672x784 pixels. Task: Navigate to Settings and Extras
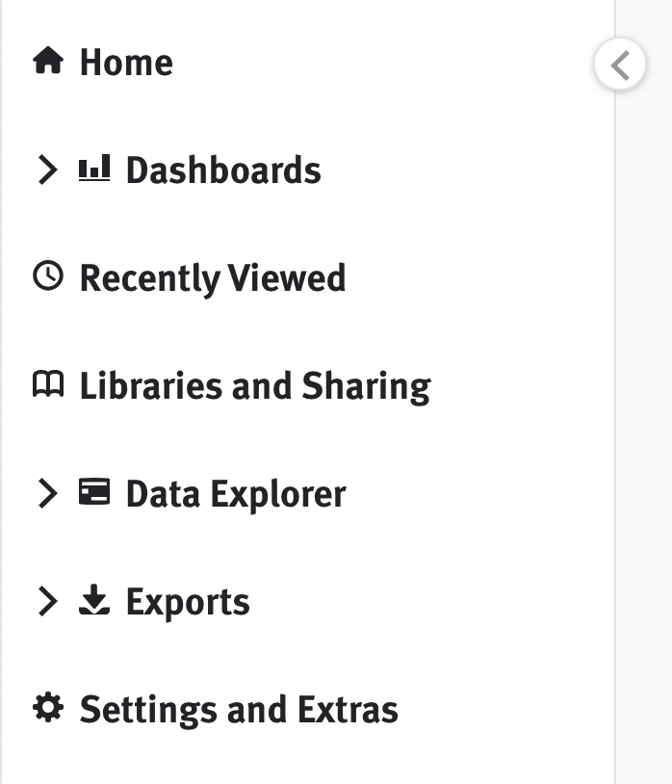coord(240,709)
